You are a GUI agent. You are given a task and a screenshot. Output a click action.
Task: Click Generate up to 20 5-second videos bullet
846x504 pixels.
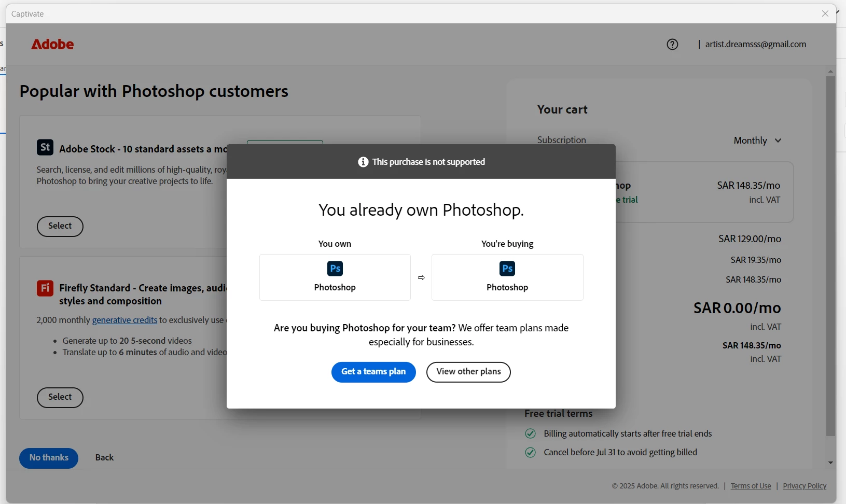(127, 341)
